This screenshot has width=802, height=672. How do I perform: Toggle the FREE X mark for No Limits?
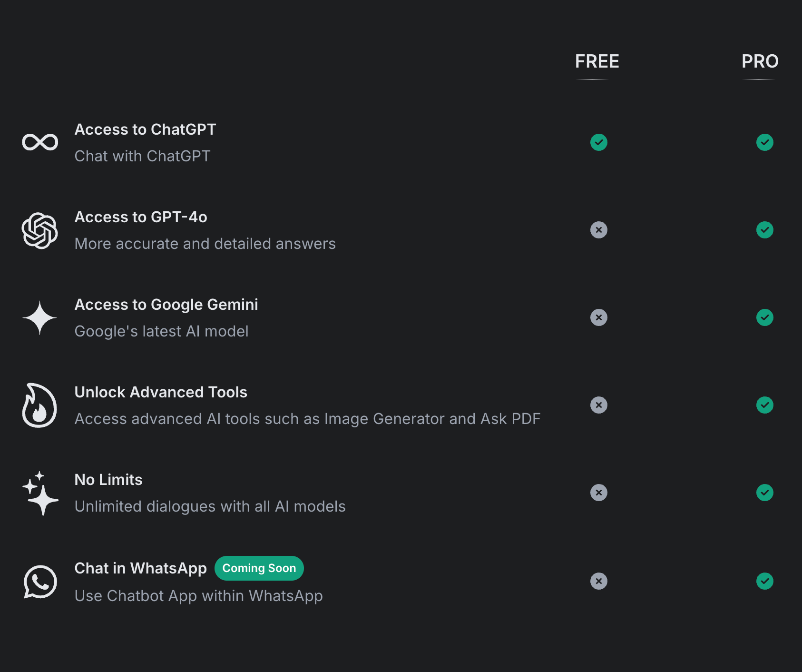(x=598, y=493)
